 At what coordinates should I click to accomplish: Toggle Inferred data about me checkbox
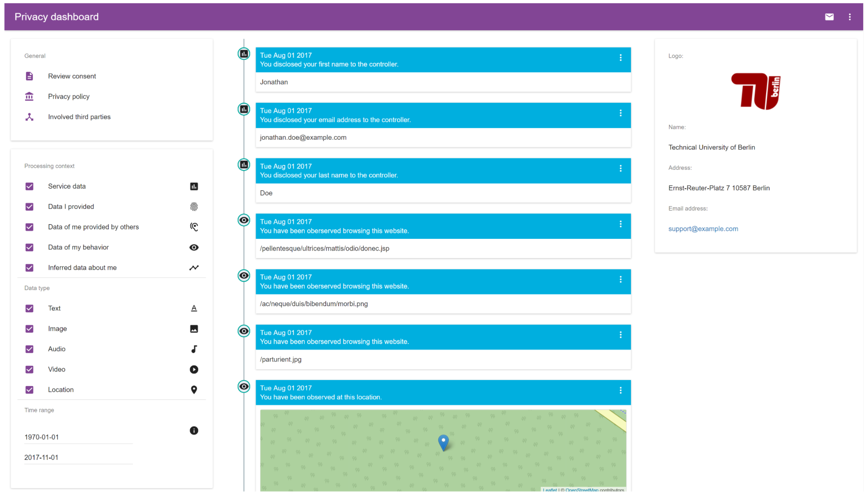(29, 267)
